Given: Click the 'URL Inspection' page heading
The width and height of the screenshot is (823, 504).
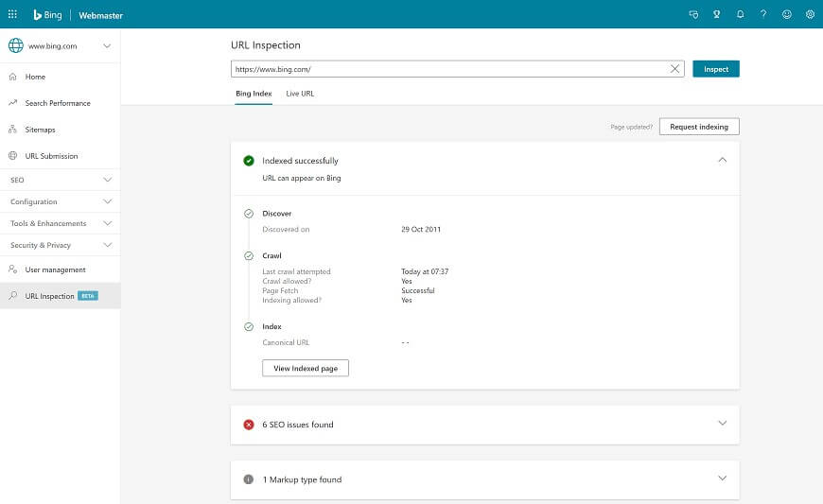Looking at the screenshot, I should (x=266, y=45).
